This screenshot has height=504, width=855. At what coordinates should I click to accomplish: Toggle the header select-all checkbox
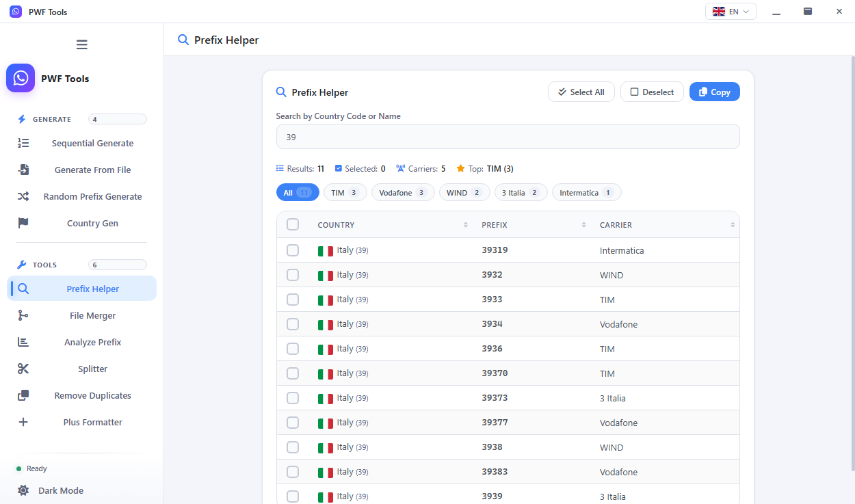[x=293, y=224]
